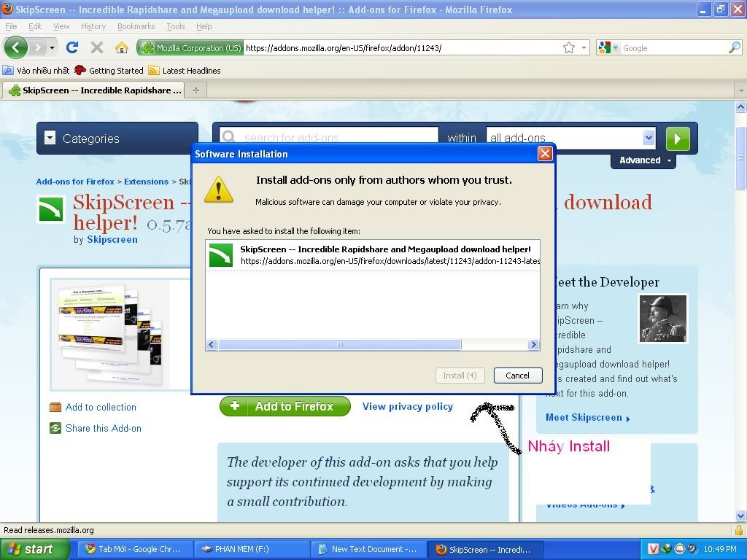Expand the Categories dropdown on the page
Screen dimensions: 747x560
(117, 138)
